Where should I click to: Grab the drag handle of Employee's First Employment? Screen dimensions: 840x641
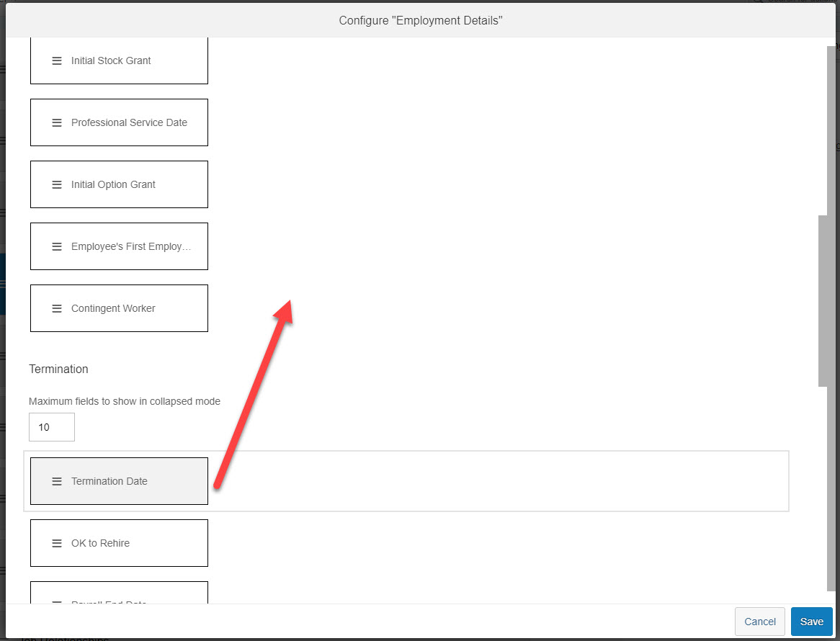(x=57, y=247)
